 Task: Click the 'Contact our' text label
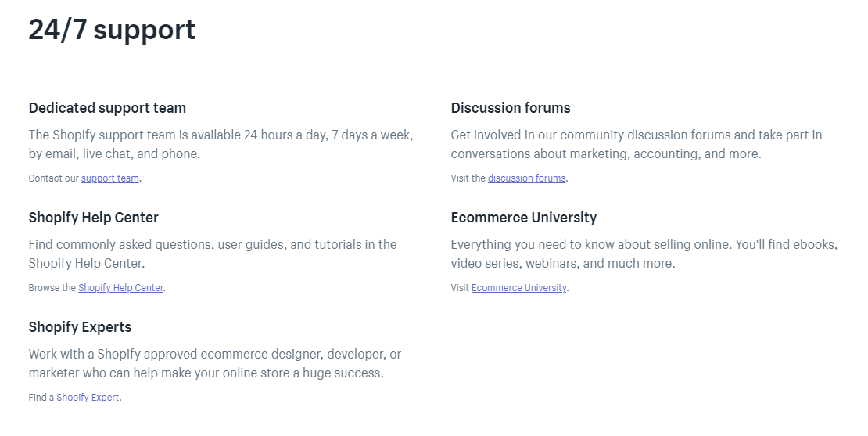click(54, 178)
